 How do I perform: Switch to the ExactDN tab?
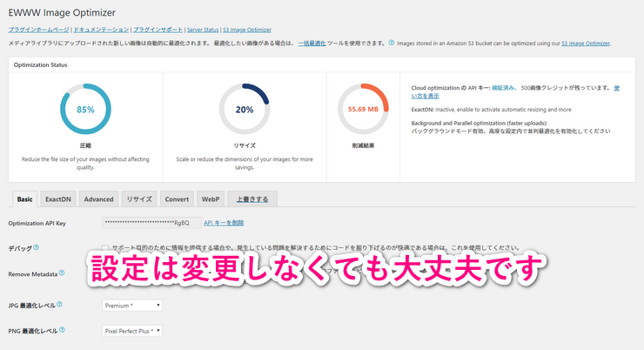[x=58, y=199]
